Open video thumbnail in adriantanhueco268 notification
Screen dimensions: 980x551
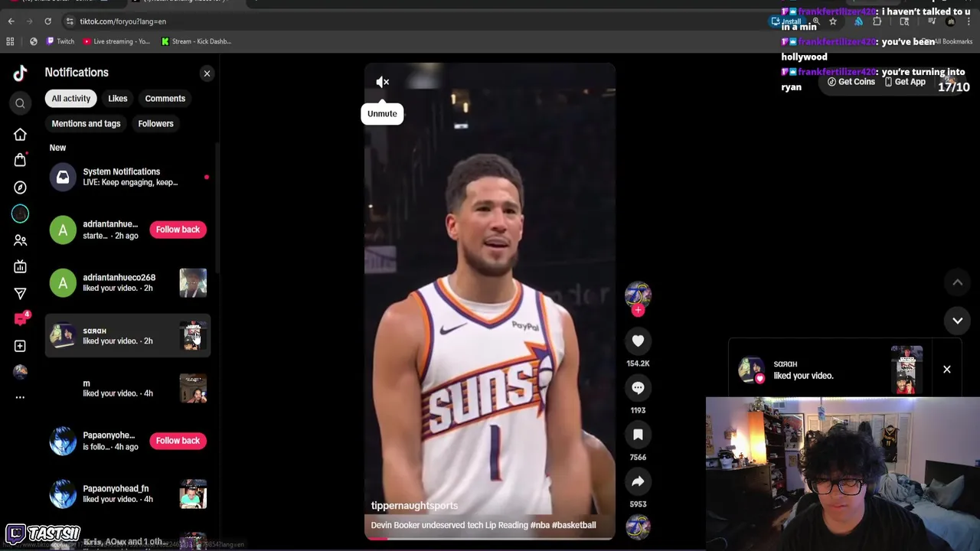193,283
